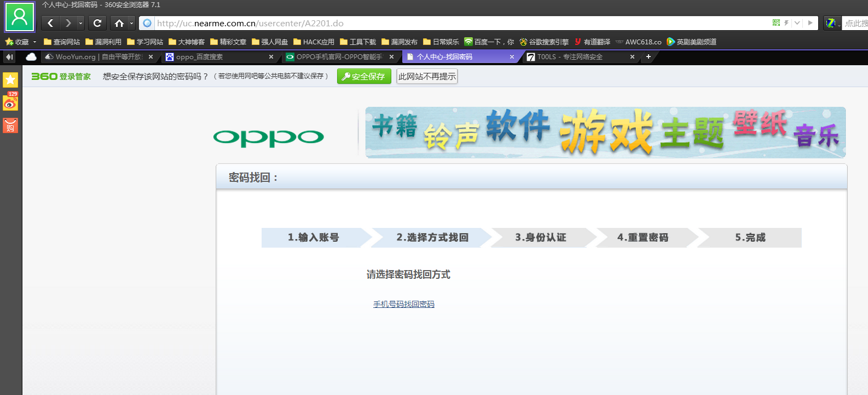Close the T00LS tab
The image size is (868, 395).
pos(632,56)
